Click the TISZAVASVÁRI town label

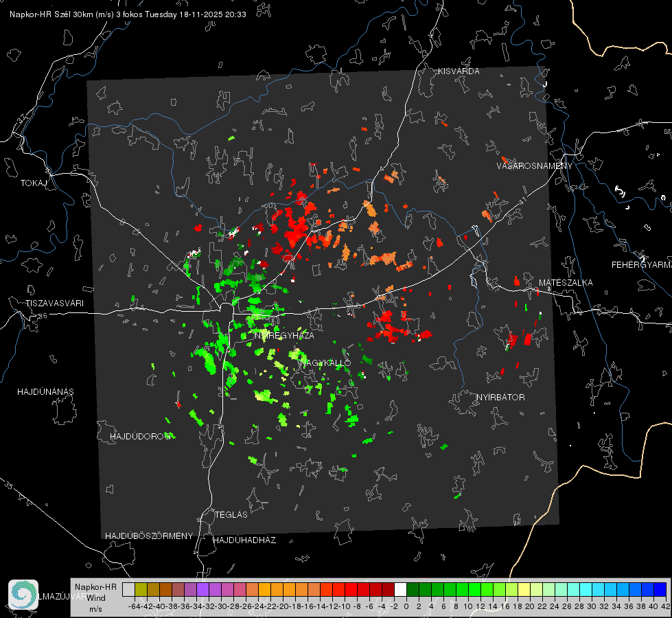(x=55, y=304)
